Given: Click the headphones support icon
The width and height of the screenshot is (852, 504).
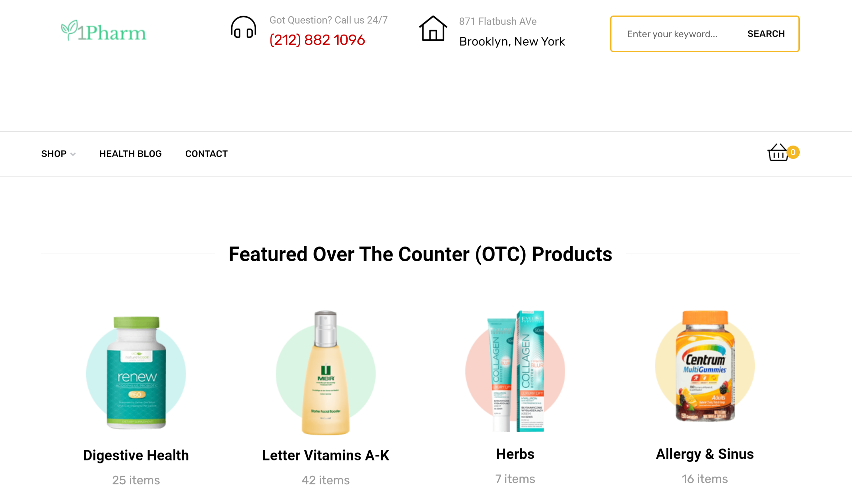Looking at the screenshot, I should pyautogui.click(x=243, y=27).
